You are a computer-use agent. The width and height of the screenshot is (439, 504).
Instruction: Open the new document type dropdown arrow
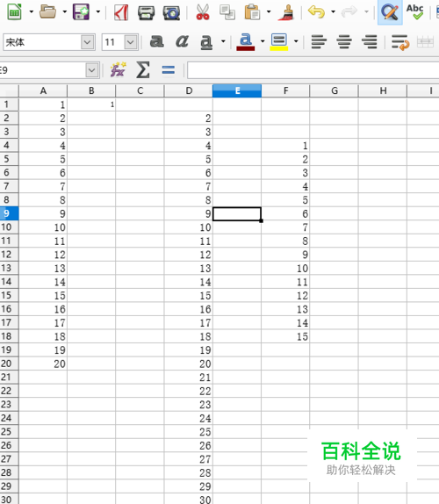click(x=32, y=12)
